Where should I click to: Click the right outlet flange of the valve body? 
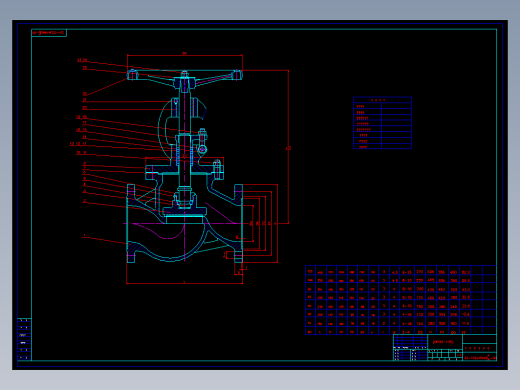click(x=238, y=223)
